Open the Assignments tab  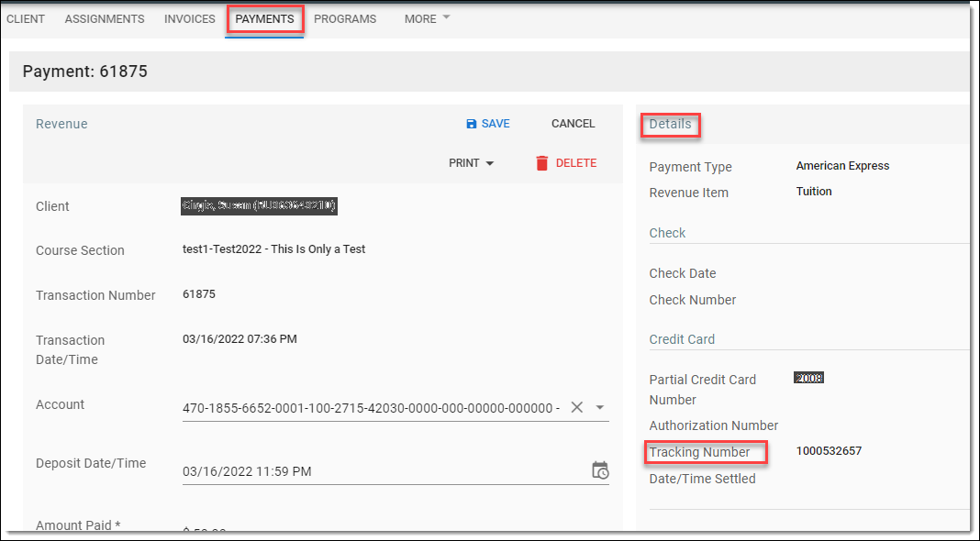point(105,18)
